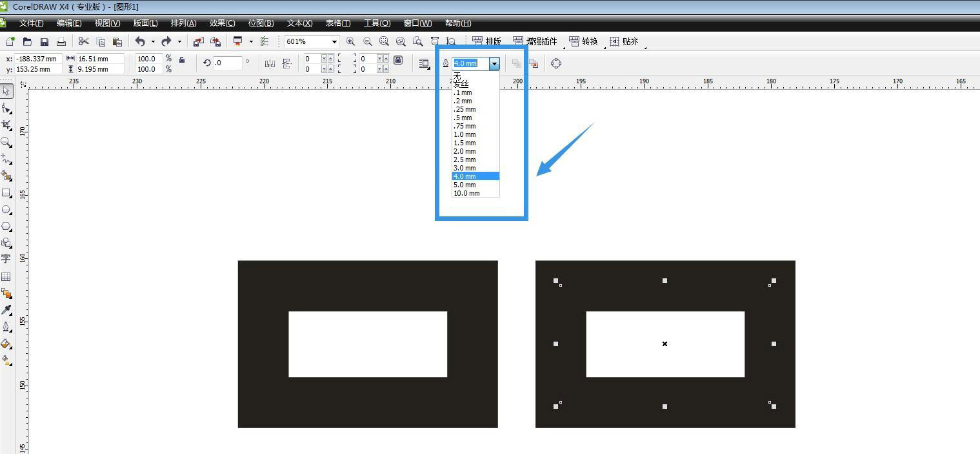
Task: Click the 贴齐 snap button
Action: click(624, 41)
